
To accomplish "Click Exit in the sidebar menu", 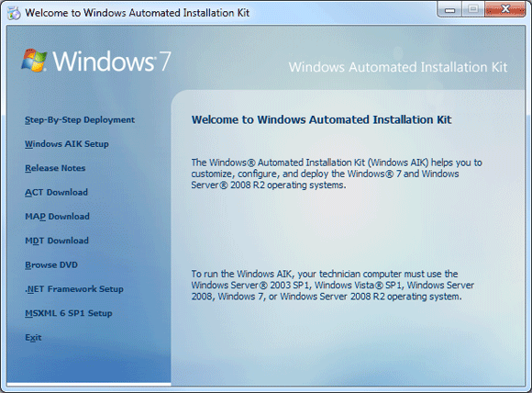I will (x=33, y=338).
